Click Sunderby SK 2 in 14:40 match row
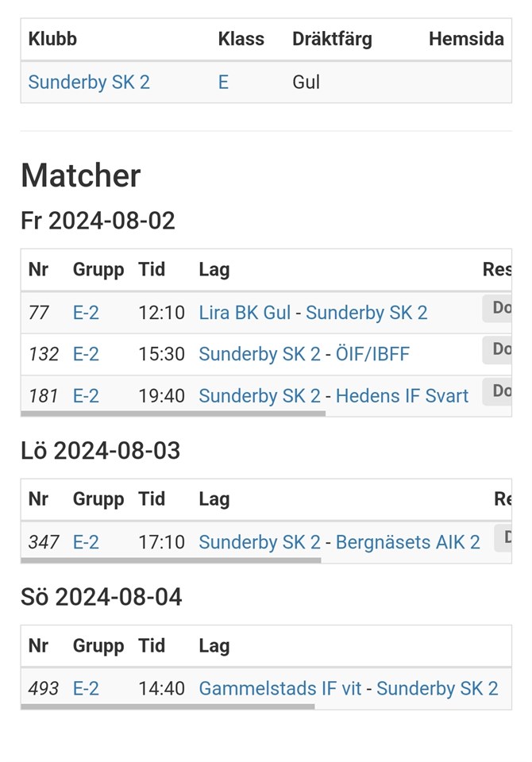 tap(437, 688)
